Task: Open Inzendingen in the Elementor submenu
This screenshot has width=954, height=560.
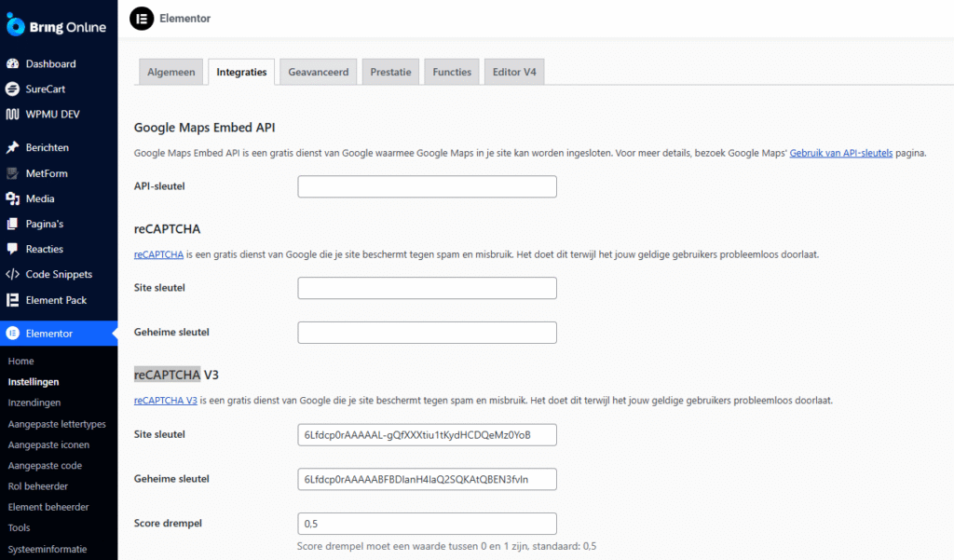Action: [34, 403]
